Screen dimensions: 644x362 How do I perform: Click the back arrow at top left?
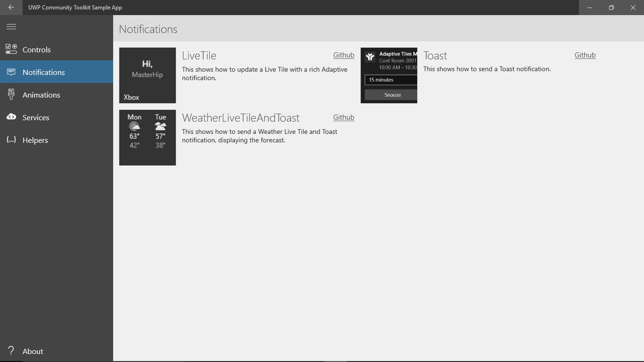11,8
